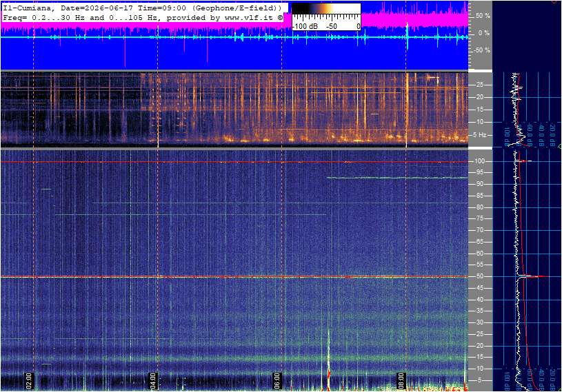Click the 100 Hz tick on E-field axis
This screenshot has width=562, height=392.
pos(479,161)
